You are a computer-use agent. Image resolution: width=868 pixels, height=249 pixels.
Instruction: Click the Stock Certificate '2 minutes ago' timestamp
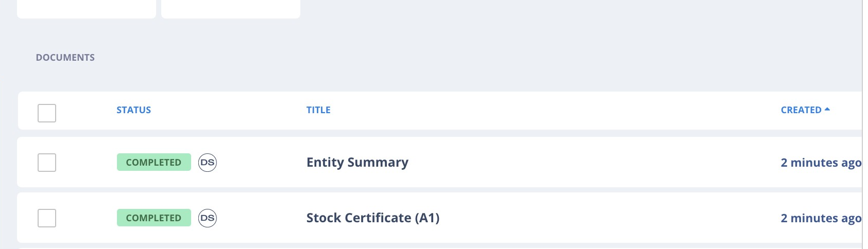tap(821, 218)
